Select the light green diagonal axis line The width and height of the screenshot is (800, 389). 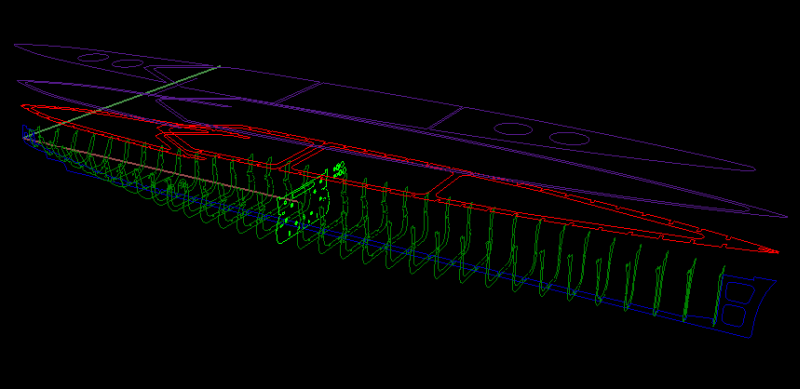[122, 101]
